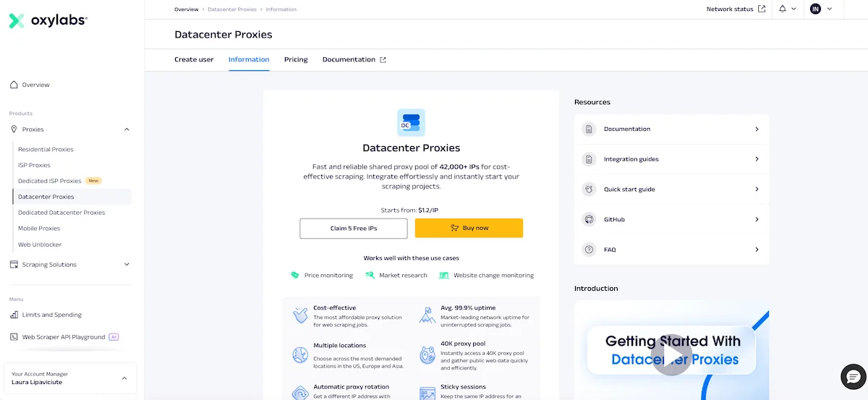Open Integration guides row arrow
The width and height of the screenshot is (868, 400).
pos(757,159)
